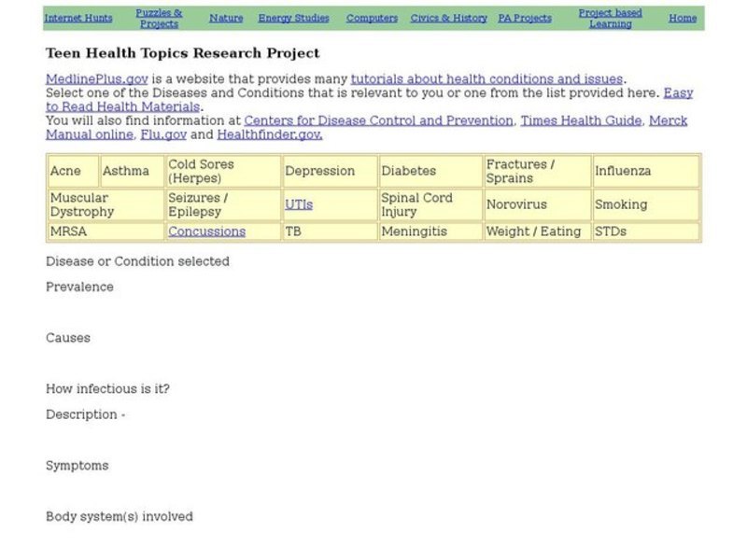
Task: Select Energy Studies in the navigation bar
Action: tap(294, 17)
